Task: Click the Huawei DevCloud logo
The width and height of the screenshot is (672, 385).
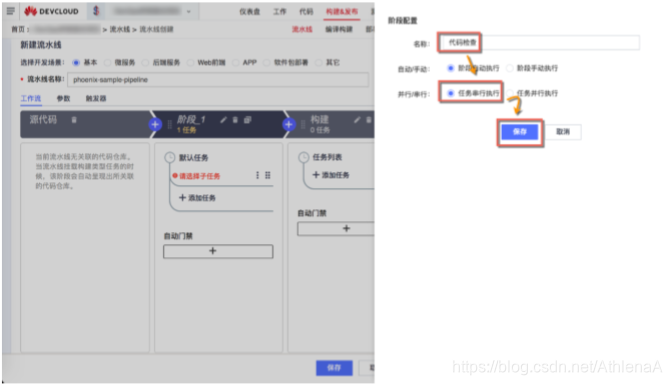Action: click(x=51, y=11)
